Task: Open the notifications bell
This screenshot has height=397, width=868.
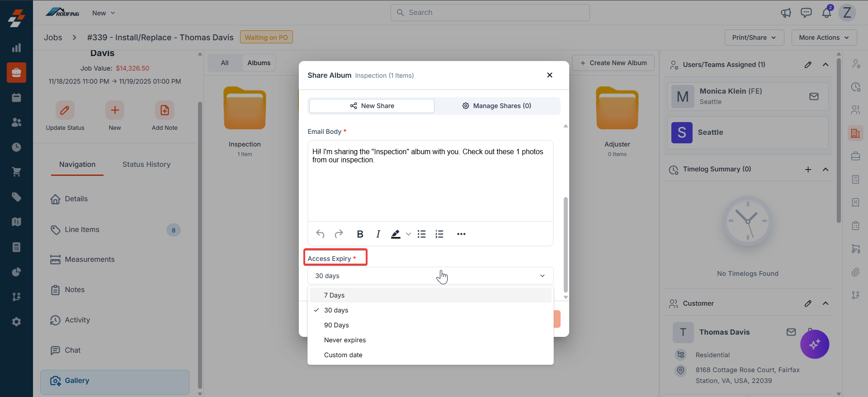Action: [826, 13]
